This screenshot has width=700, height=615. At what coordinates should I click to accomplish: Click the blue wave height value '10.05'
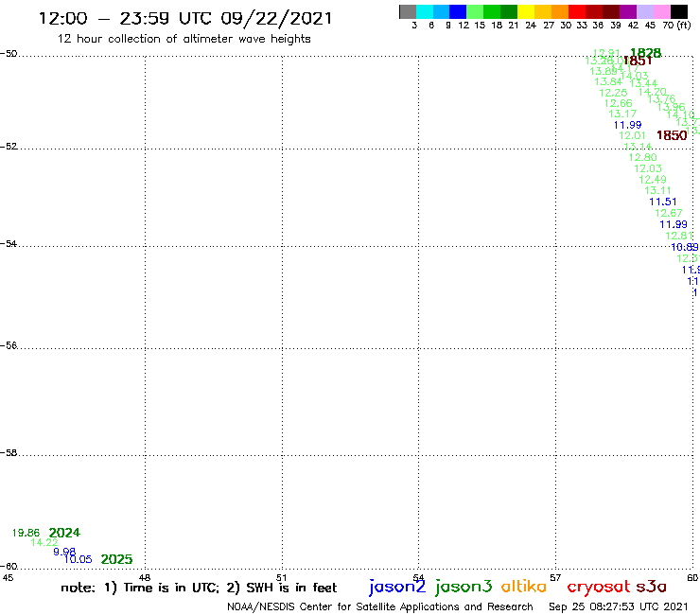coord(78,559)
